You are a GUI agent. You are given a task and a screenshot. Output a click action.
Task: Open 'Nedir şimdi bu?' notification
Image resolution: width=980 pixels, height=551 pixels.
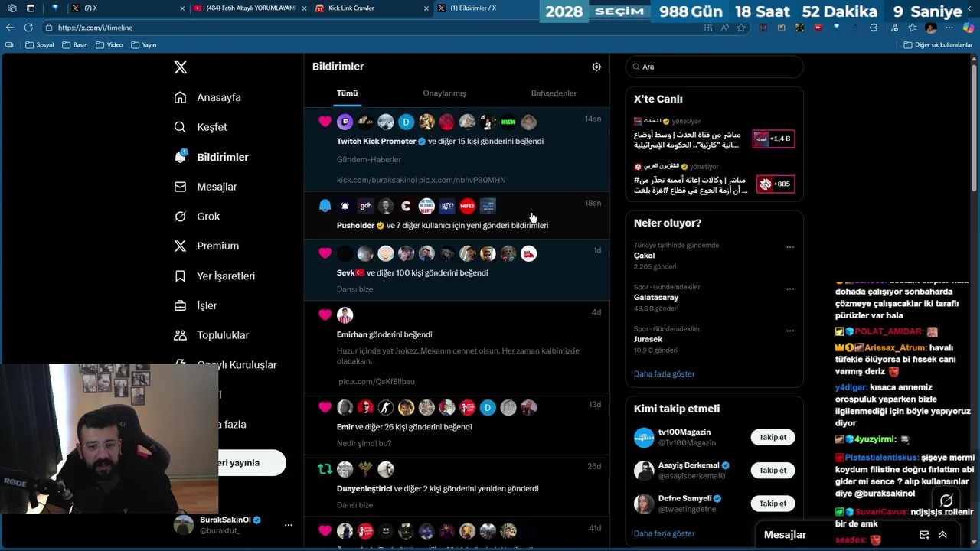(x=456, y=425)
